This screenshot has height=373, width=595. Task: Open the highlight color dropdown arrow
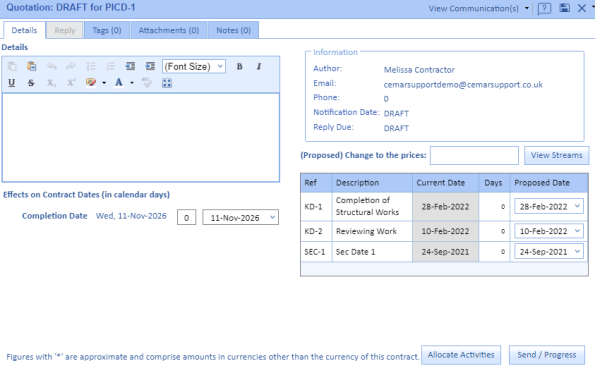point(104,83)
